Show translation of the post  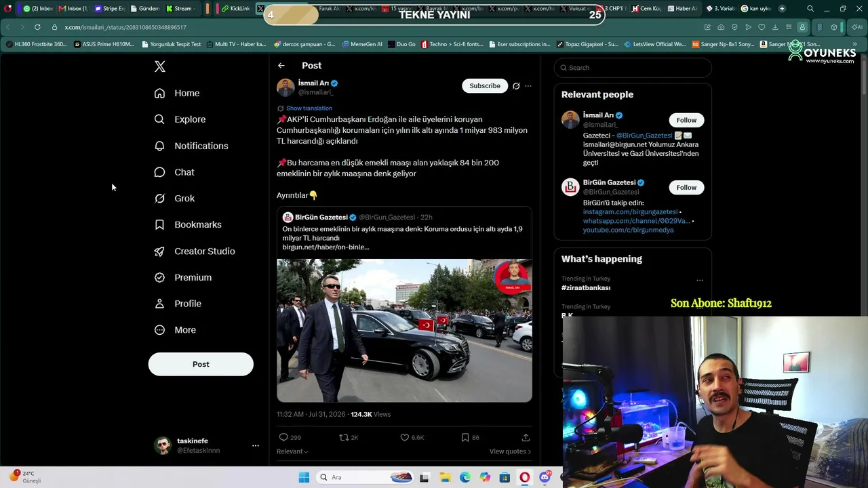pos(309,108)
